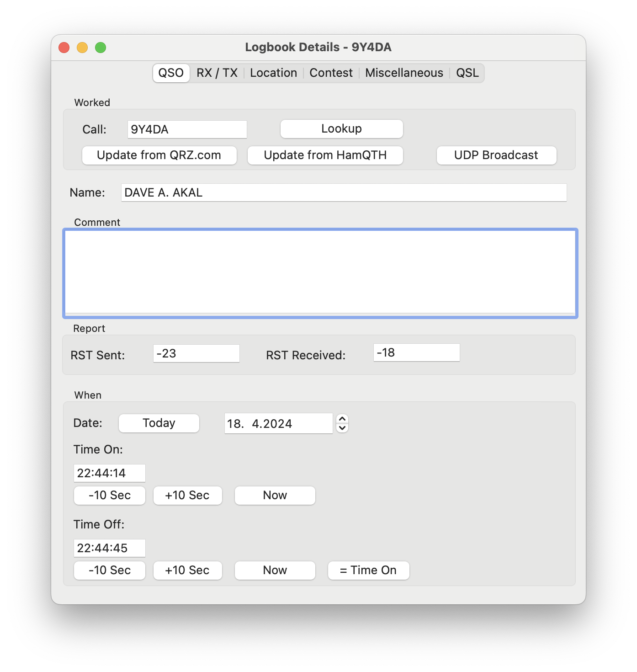Open the QSL tab

pyautogui.click(x=467, y=73)
